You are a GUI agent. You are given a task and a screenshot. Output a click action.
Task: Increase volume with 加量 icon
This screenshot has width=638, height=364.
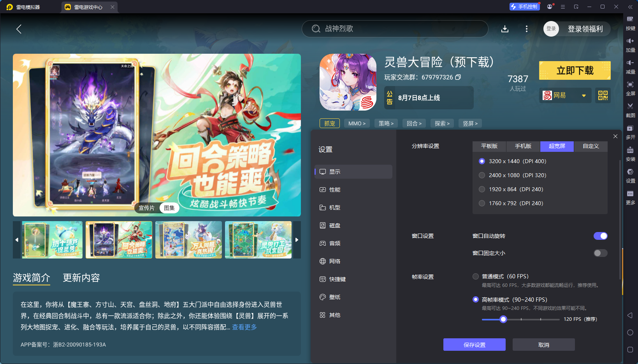click(x=630, y=45)
